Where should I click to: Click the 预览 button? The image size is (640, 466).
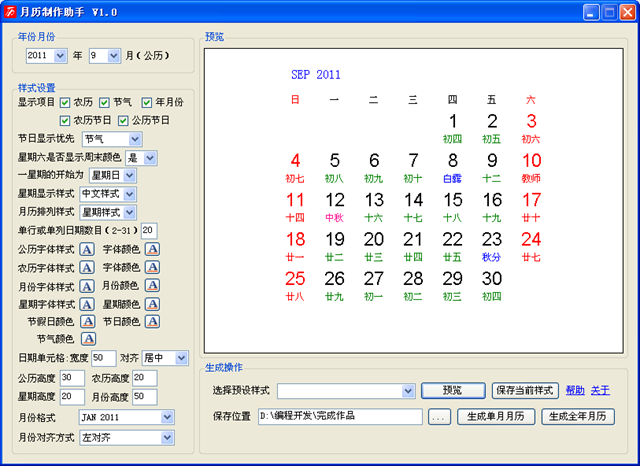point(453,391)
